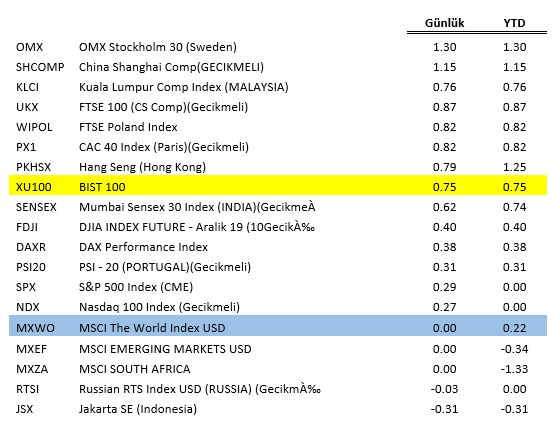Click Mumbai Sensex 30 Index (INDIA) name

pos(197,207)
